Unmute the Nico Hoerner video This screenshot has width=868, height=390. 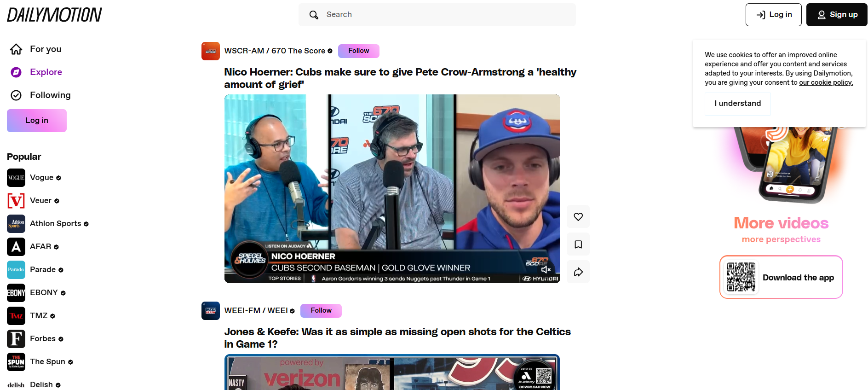pos(546,270)
